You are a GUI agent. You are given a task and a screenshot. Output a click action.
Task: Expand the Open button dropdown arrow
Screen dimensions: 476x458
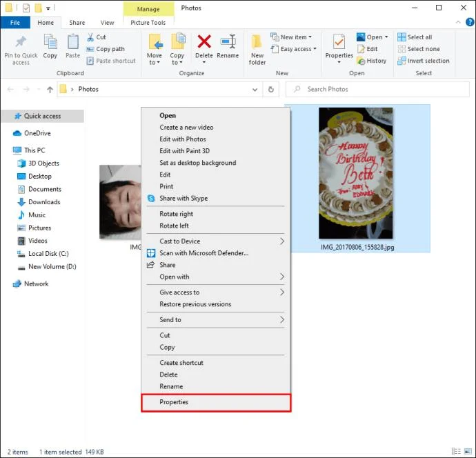point(386,37)
